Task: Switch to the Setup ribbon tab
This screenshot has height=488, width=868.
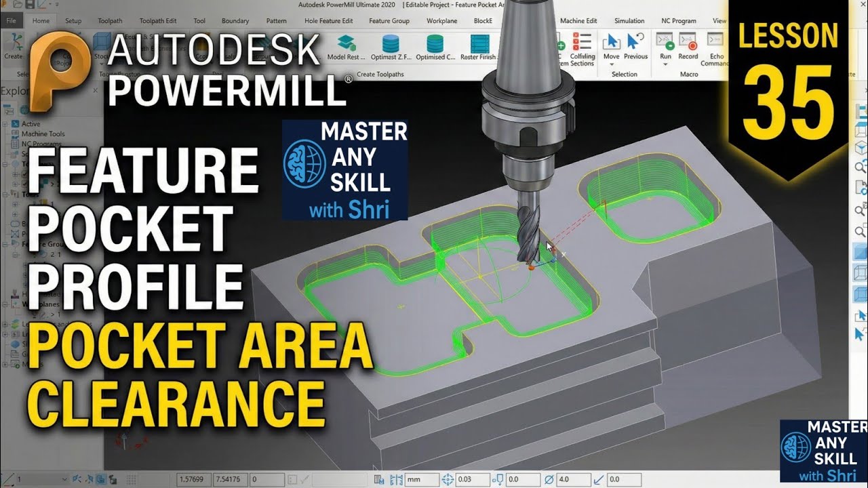Action: click(73, 21)
